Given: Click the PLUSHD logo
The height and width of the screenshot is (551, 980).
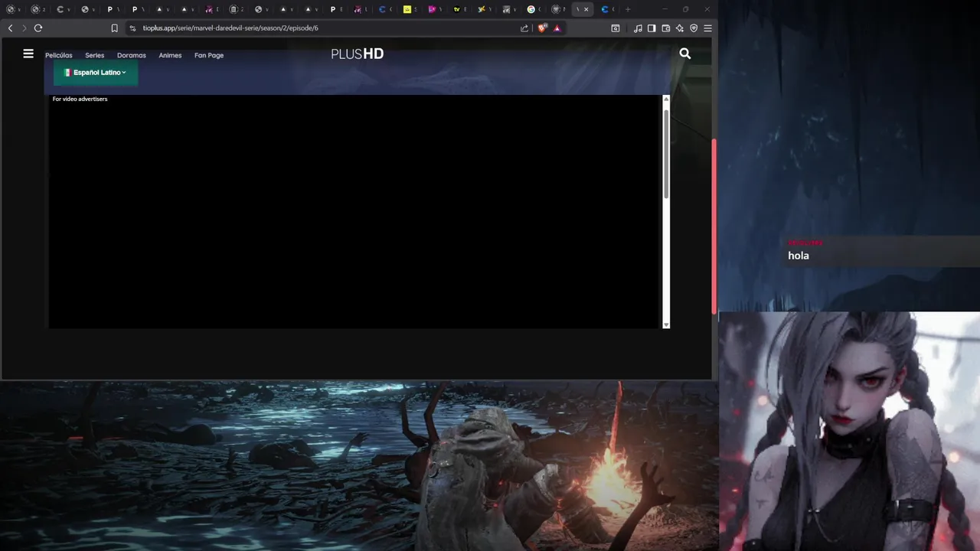Looking at the screenshot, I should pos(357,54).
